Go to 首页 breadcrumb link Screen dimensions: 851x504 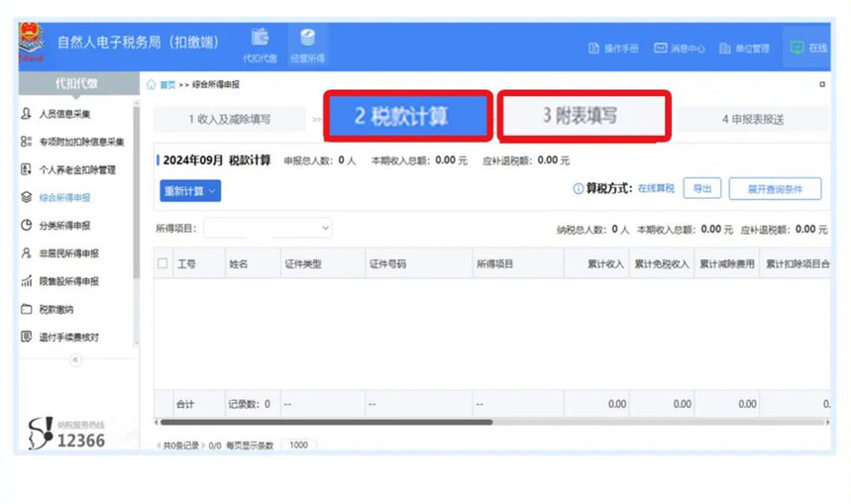click(x=167, y=84)
